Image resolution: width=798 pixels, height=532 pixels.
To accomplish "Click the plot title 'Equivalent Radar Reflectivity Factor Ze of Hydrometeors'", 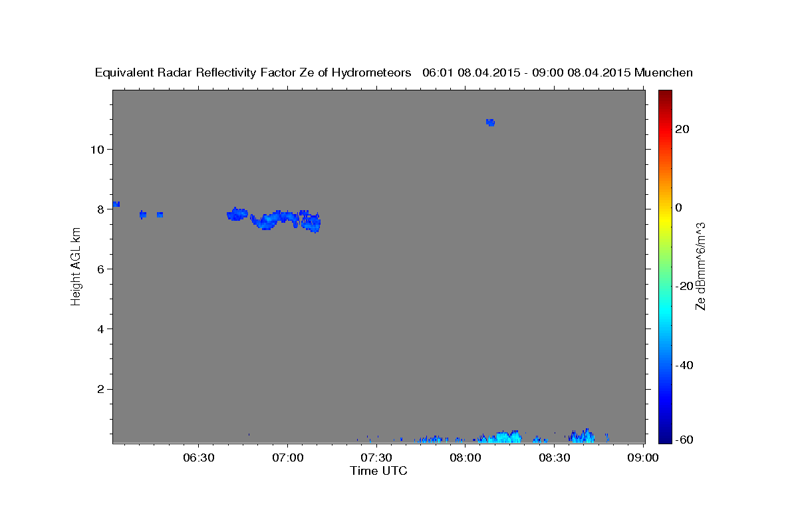I will pos(253,73).
